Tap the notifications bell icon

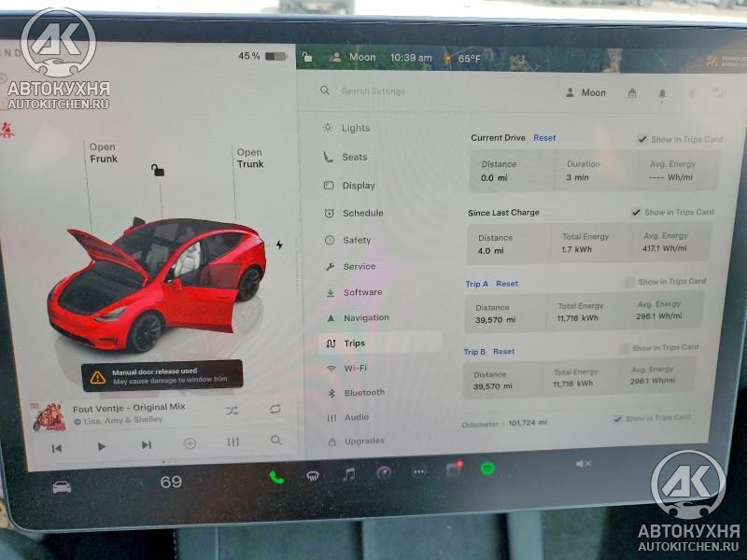[x=662, y=95]
